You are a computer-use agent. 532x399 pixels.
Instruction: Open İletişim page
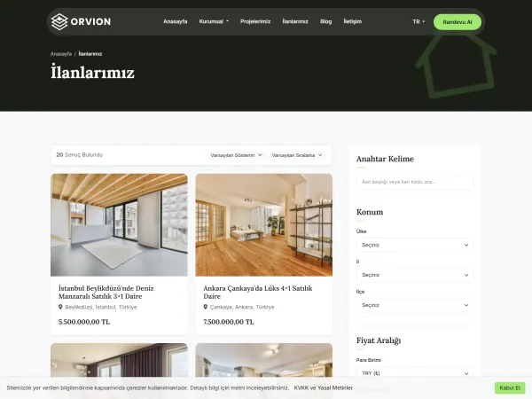pos(353,21)
